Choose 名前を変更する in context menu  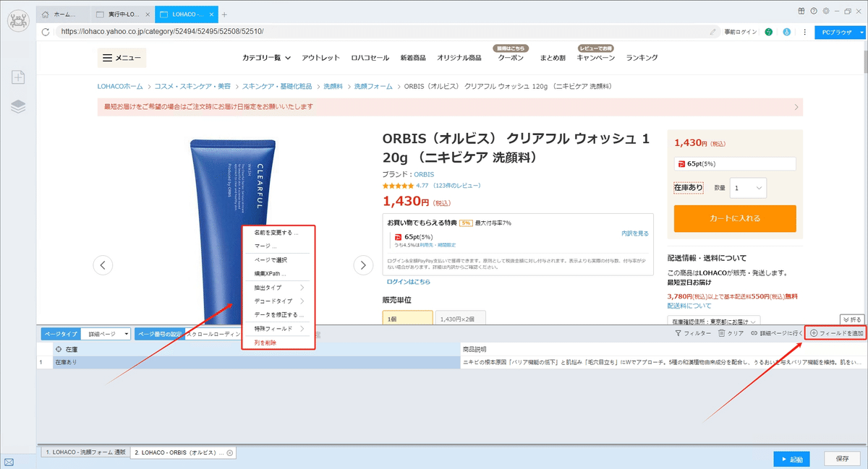click(x=276, y=233)
